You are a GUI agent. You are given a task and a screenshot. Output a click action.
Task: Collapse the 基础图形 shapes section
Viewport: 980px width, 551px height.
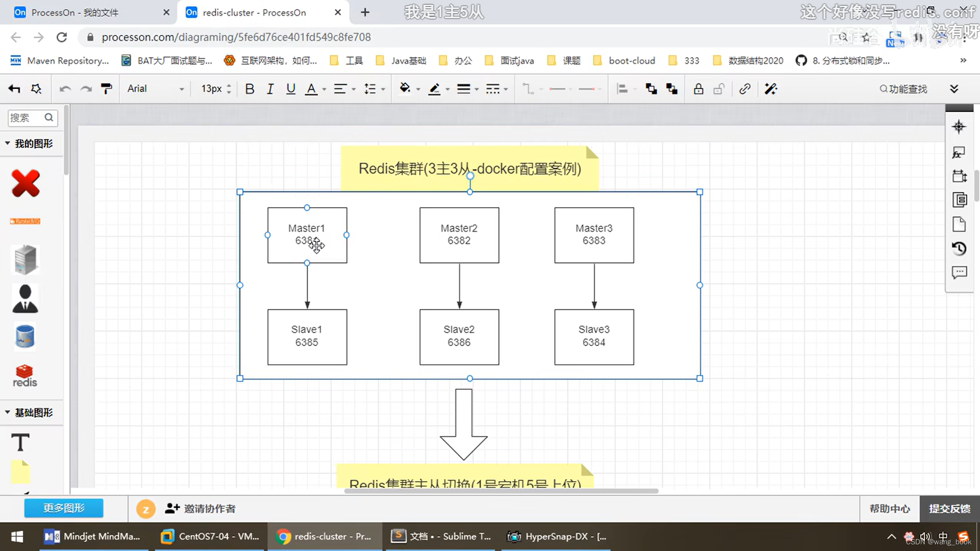[8, 412]
